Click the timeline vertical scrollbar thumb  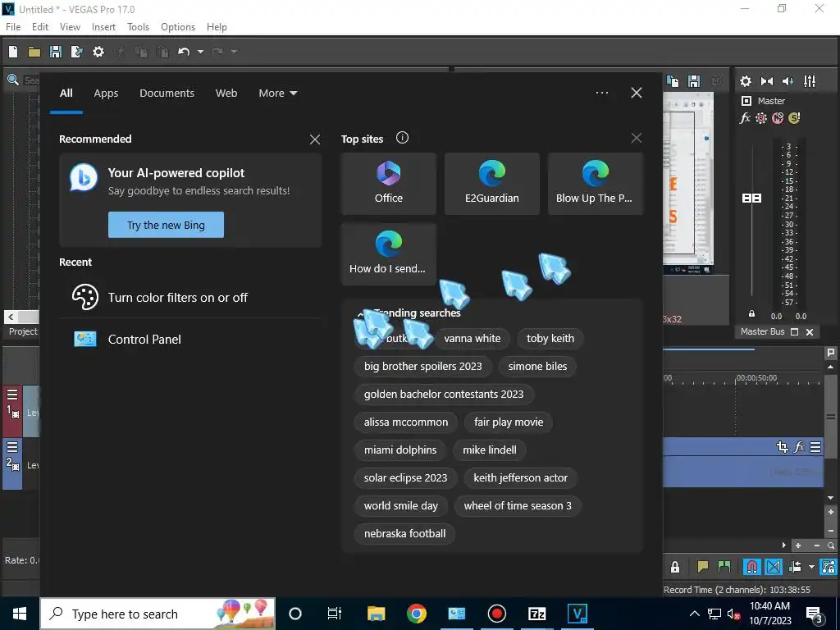831,417
